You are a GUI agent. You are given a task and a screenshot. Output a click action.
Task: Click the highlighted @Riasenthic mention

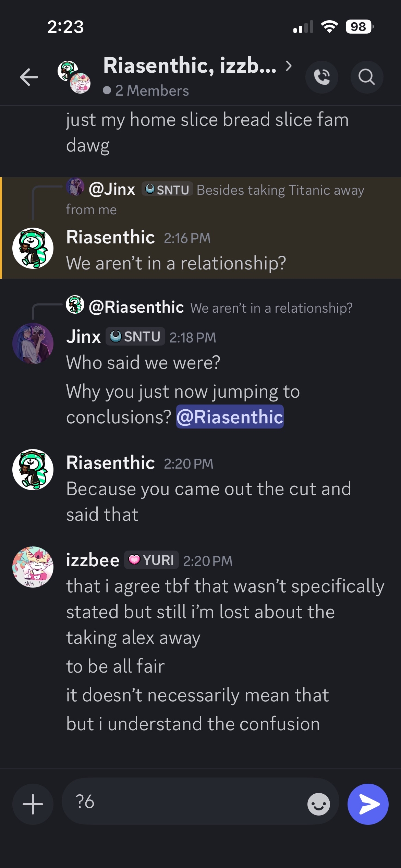(x=230, y=417)
